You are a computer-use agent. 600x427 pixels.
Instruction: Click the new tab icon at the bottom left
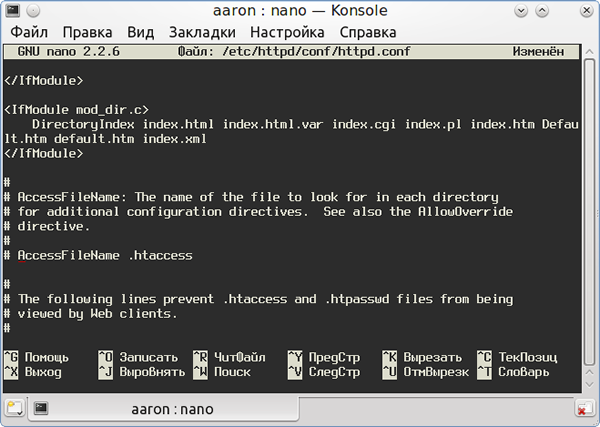15,409
